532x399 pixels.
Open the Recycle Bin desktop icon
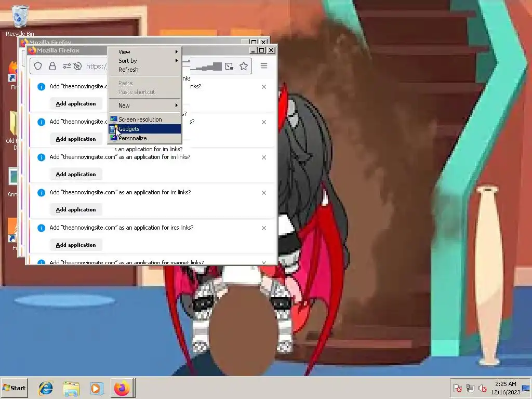pyautogui.click(x=20, y=20)
